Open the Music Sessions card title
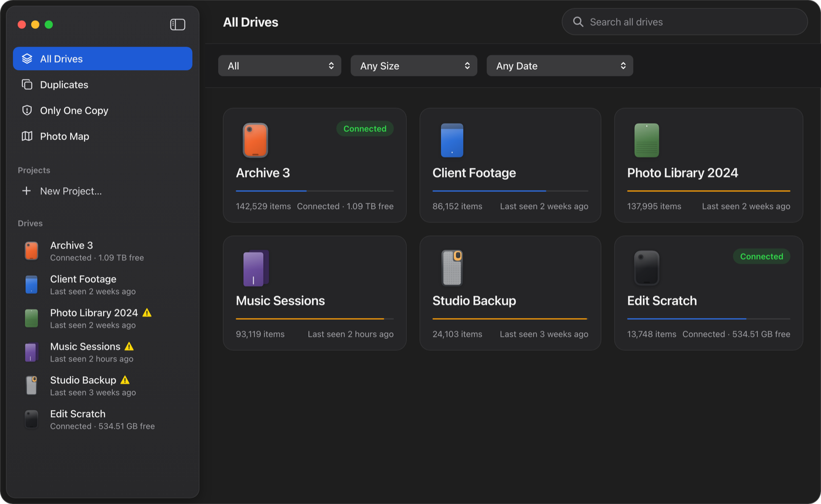Image resolution: width=821 pixels, height=504 pixels. point(280,301)
